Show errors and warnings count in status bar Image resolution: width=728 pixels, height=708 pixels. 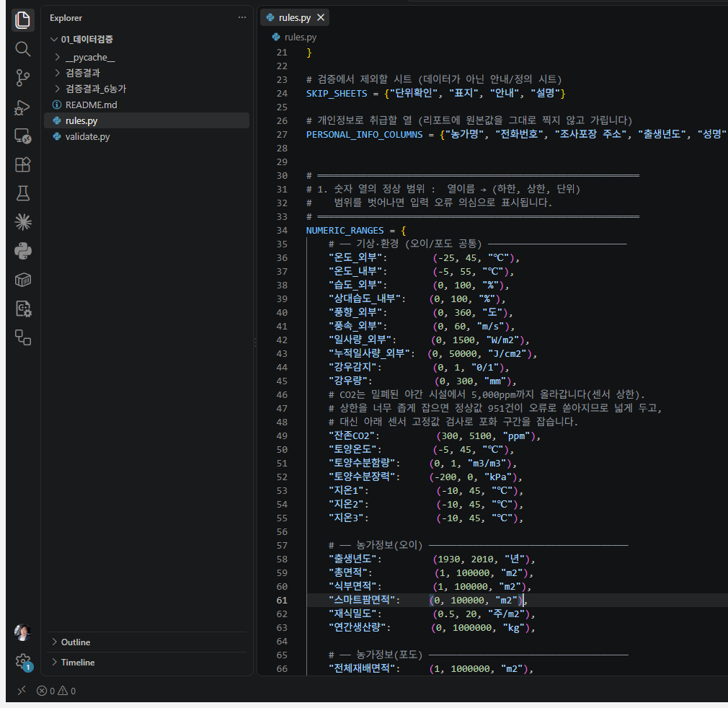[x=56, y=691]
